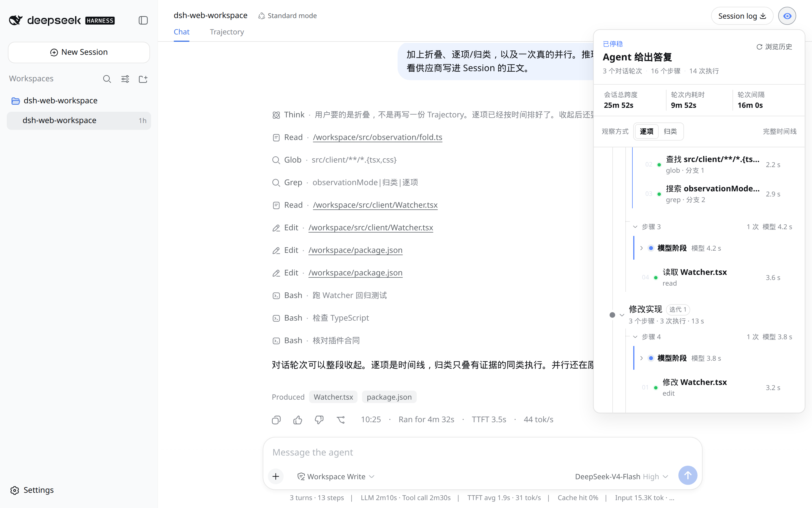Switch to the Trajectory tab
Image resolution: width=812 pixels, height=508 pixels.
[x=227, y=32]
